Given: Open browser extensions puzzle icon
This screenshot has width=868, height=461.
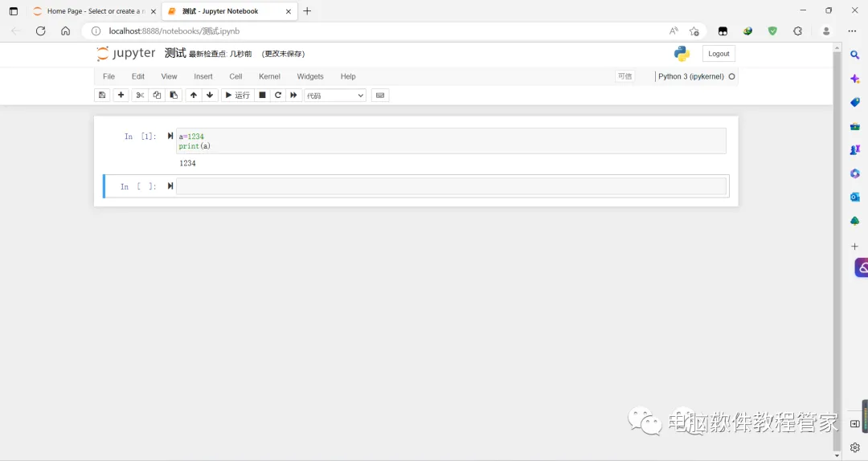Looking at the screenshot, I should pyautogui.click(x=798, y=31).
